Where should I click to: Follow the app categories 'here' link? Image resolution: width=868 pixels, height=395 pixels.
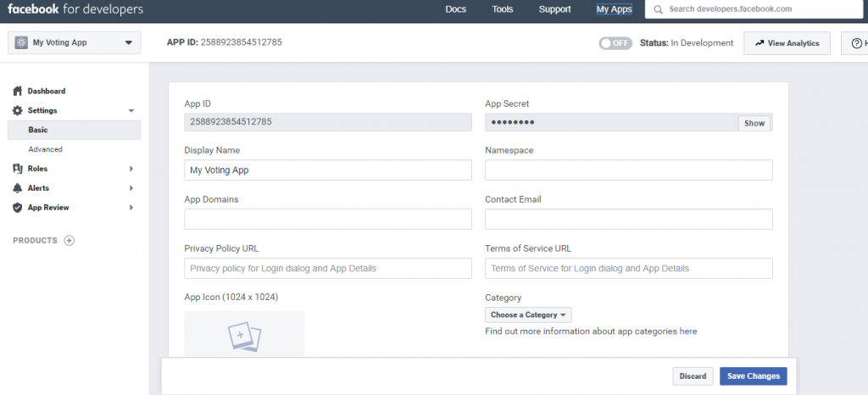click(688, 331)
